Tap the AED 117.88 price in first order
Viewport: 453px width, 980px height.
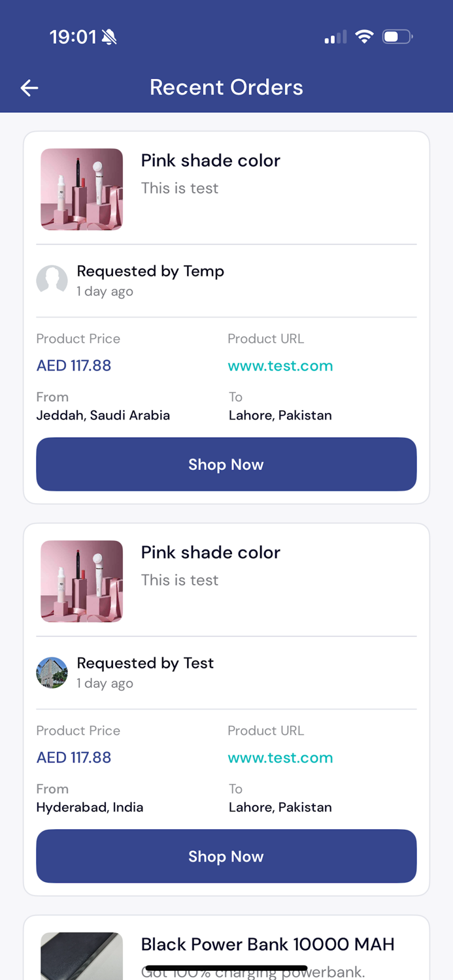pyautogui.click(x=73, y=366)
